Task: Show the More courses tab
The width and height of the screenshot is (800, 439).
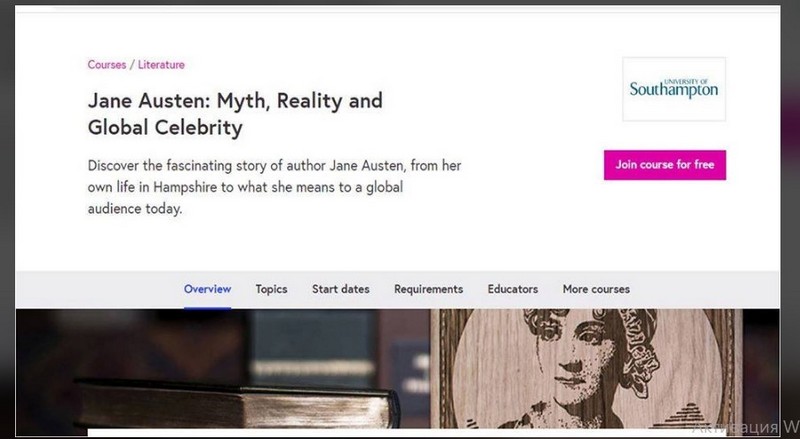Action: coord(596,289)
